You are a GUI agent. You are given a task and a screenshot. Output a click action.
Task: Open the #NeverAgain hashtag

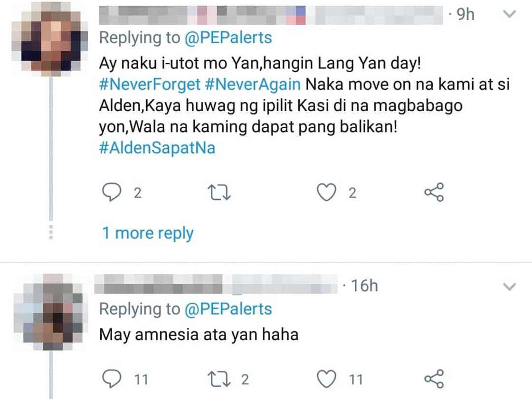(253, 84)
